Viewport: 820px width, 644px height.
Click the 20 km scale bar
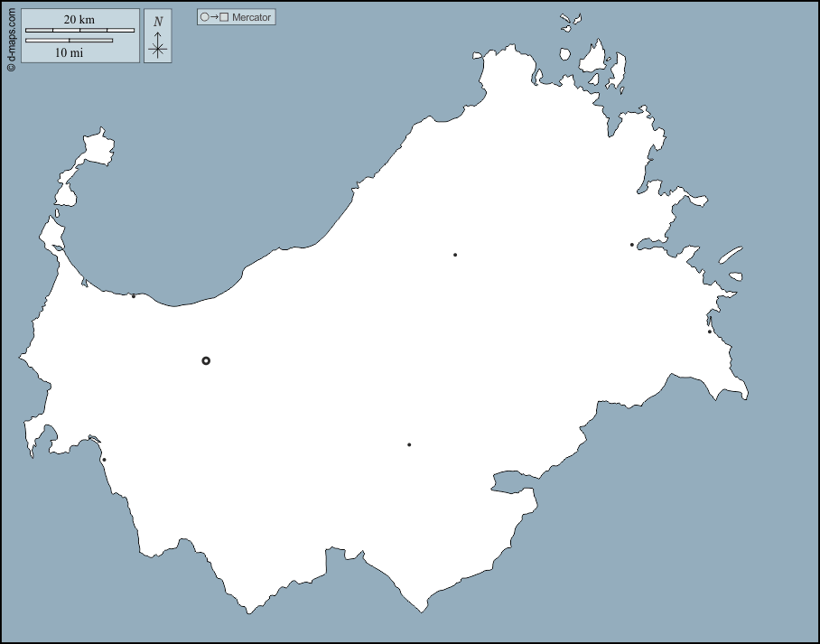[x=79, y=31]
